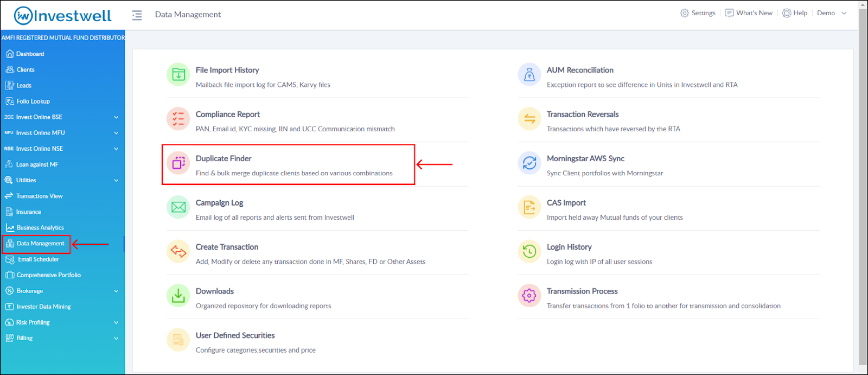Click the CAS Import document icon

tap(529, 207)
